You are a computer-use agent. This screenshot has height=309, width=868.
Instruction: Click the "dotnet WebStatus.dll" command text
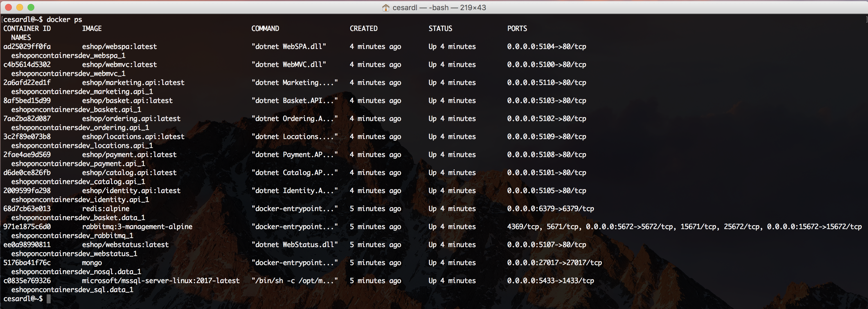(294, 245)
